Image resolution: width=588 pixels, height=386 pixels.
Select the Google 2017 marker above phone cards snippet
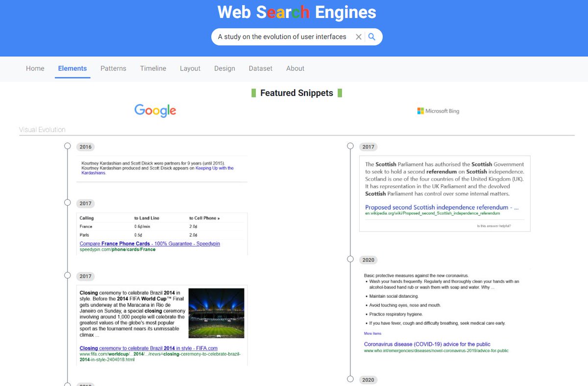point(68,203)
